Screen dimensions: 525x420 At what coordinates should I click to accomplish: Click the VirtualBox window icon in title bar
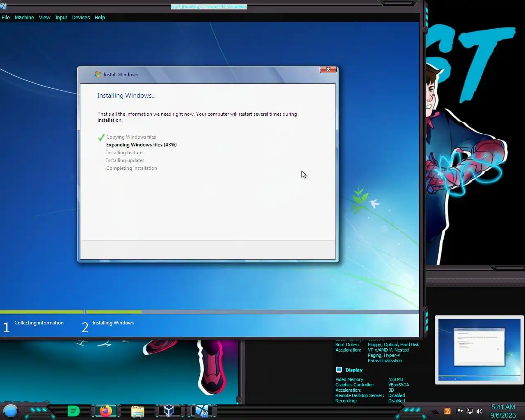pyautogui.click(x=3, y=6)
